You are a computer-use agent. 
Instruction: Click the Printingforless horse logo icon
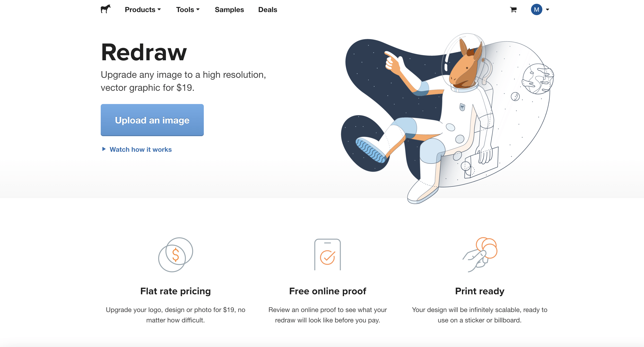click(106, 9)
